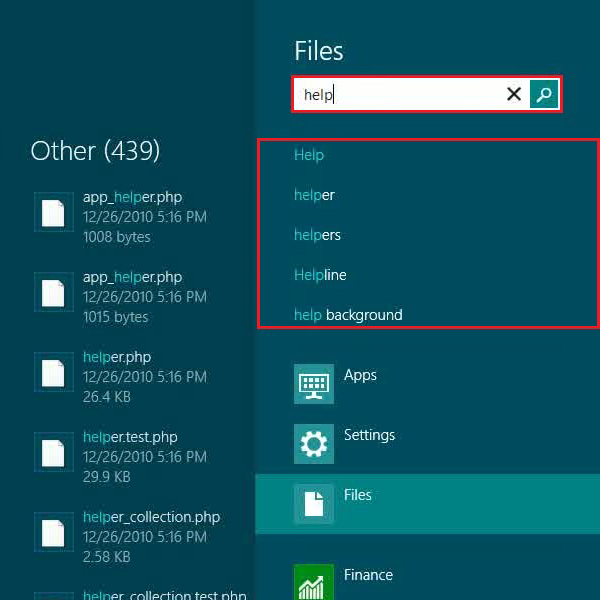Click the helper.php file icon
Viewport: 600px width, 600px height.
click(54, 372)
